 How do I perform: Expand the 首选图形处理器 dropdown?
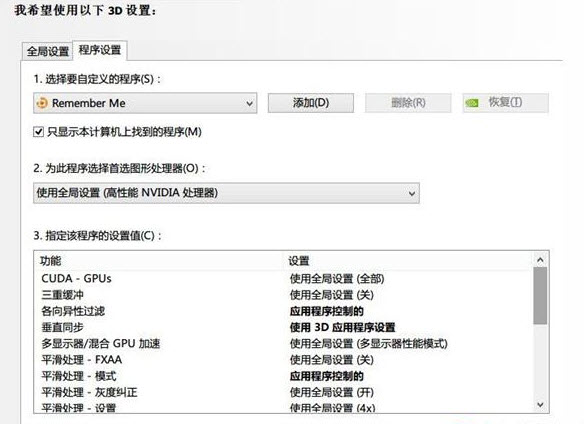pyautogui.click(x=226, y=193)
